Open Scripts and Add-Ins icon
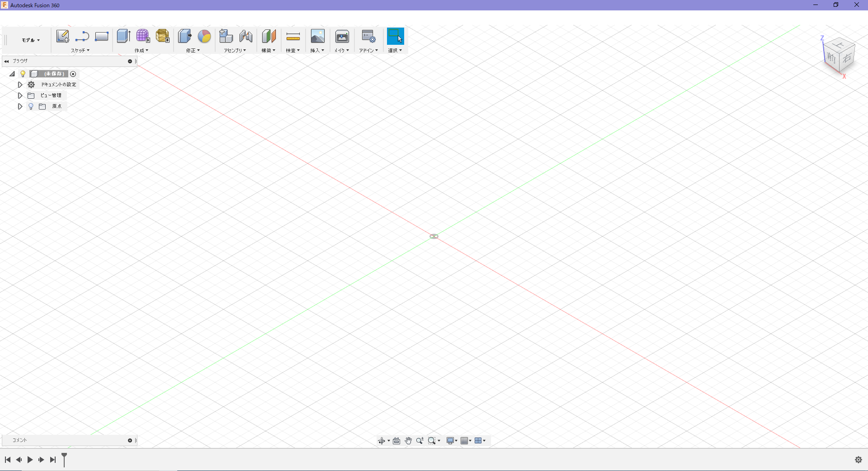 pos(368,36)
